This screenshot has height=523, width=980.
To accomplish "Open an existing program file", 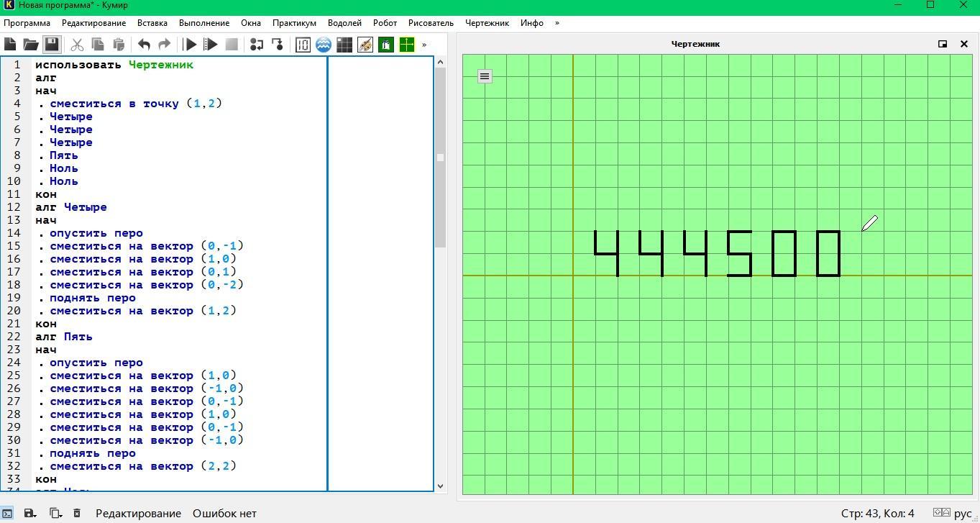I will click(31, 45).
